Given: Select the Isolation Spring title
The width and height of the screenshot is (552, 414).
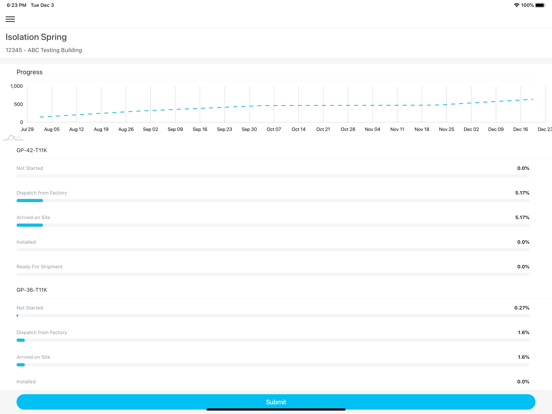Looking at the screenshot, I should point(36,37).
